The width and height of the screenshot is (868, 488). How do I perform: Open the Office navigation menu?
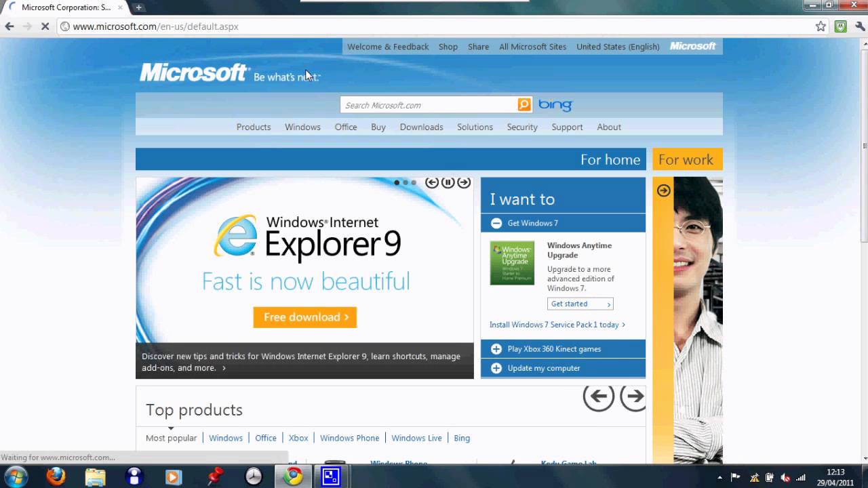[x=346, y=127]
